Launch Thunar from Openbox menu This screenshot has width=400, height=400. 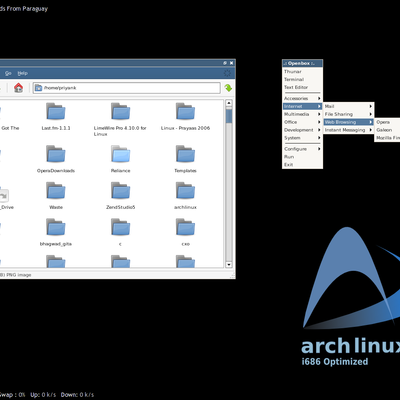302,71
